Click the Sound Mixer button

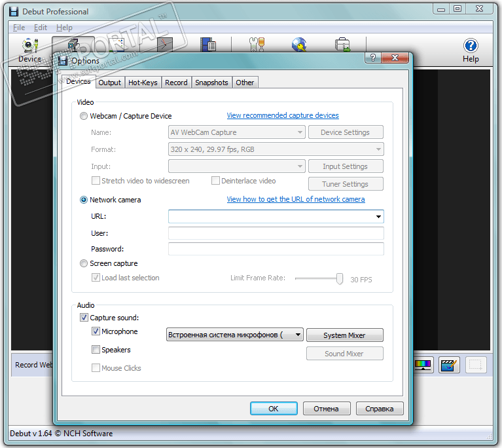(x=344, y=354)
